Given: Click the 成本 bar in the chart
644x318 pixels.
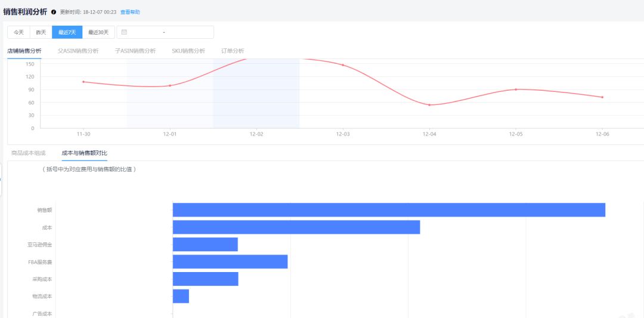Looking at the screenshot, I should 296,227.
